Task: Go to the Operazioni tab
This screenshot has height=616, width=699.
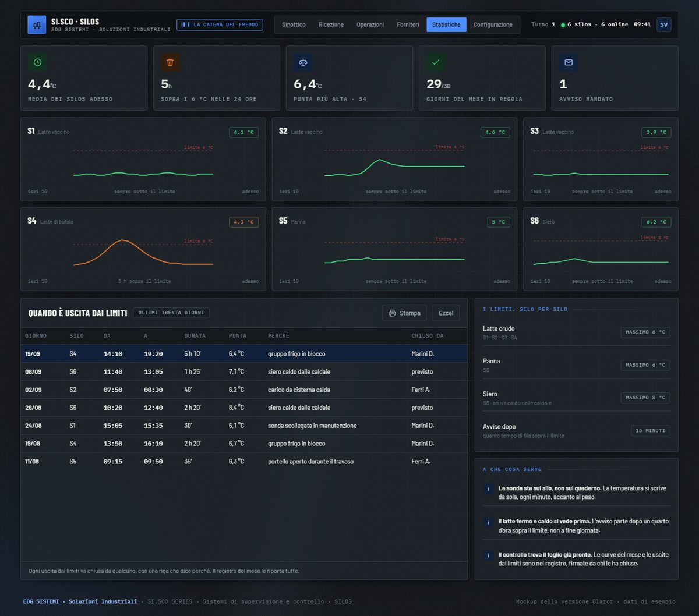Action: click(x=370, y=24)
